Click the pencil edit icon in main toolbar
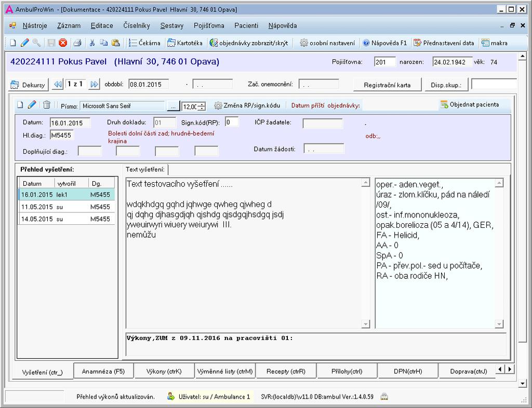This screenshot has width=532, height=408. point(25,43)
